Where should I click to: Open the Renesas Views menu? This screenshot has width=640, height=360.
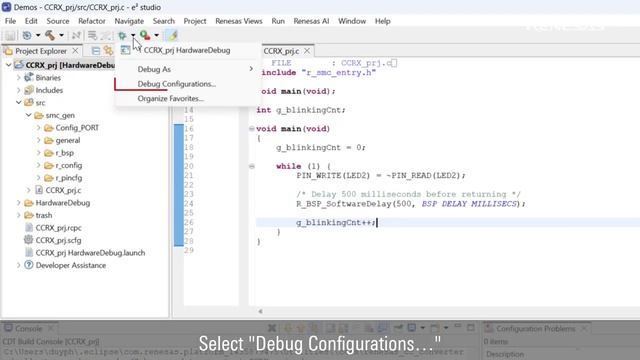[x=239, y=21]
